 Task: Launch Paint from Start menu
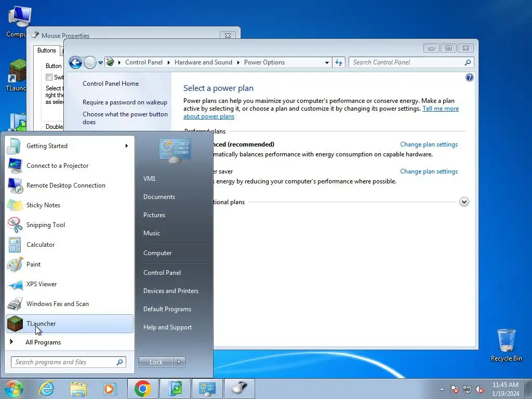point(70,264)
